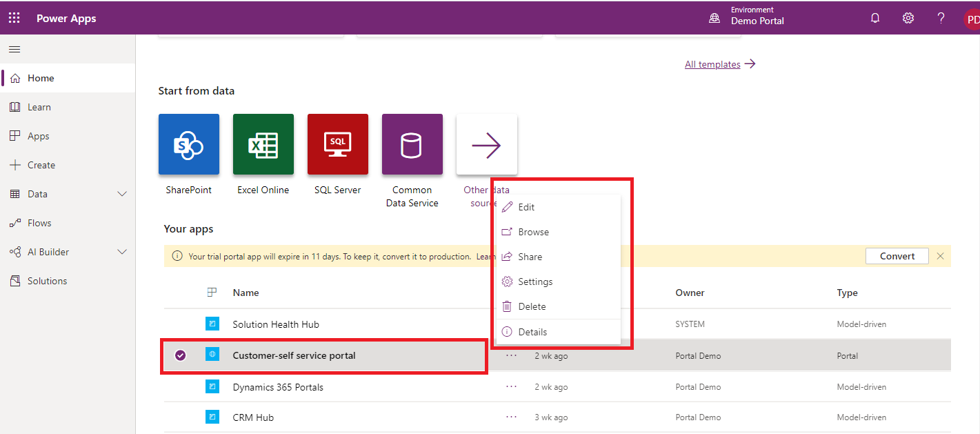The image size is (980, 434).
Task: Choose the SQL Server data tile
Action: 338,144
